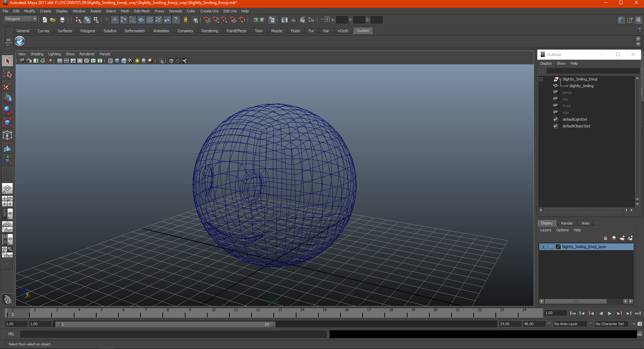Click the checkmark icon on Custom shelf
Screen dimensions: 644x349
tap(20, 41)
